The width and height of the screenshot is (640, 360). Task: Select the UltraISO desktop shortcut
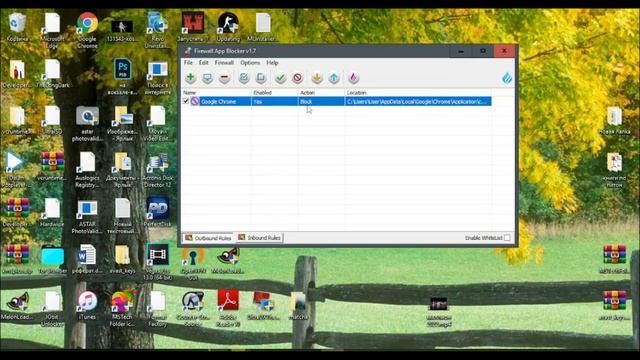pyautogui.click(x=52, y=120)
